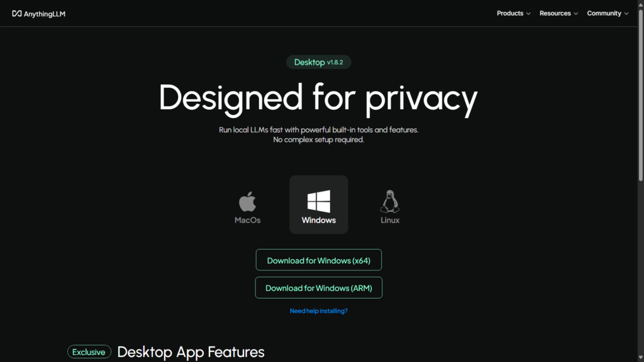
Task: Select the Linux penguin icon
Action: (x=390, y=201)
